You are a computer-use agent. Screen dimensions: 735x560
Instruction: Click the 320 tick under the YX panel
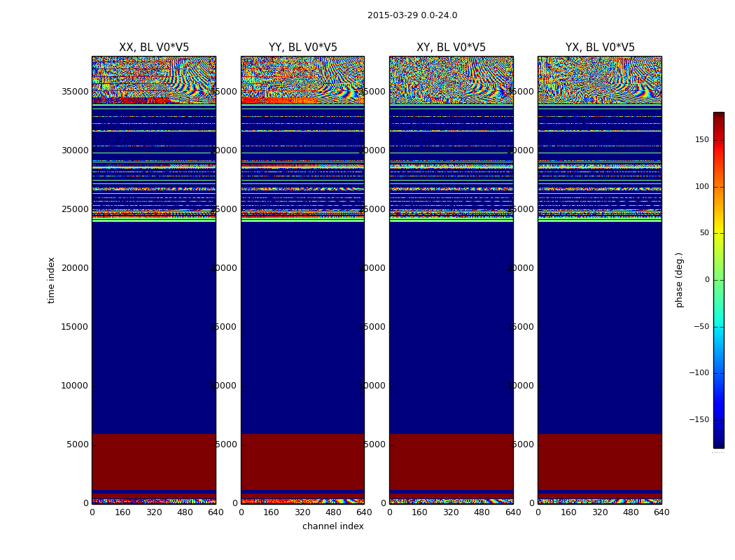[x=600, y=512]
